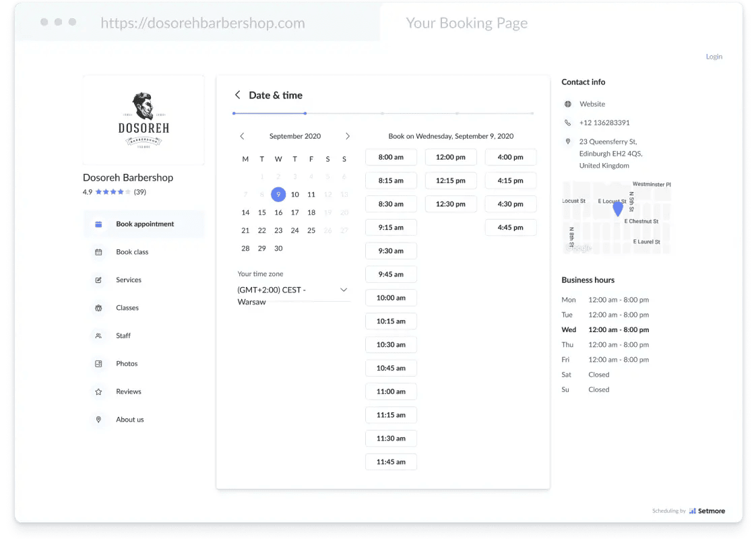
Task: Click the map thumbnail of location
Action: 617,218
